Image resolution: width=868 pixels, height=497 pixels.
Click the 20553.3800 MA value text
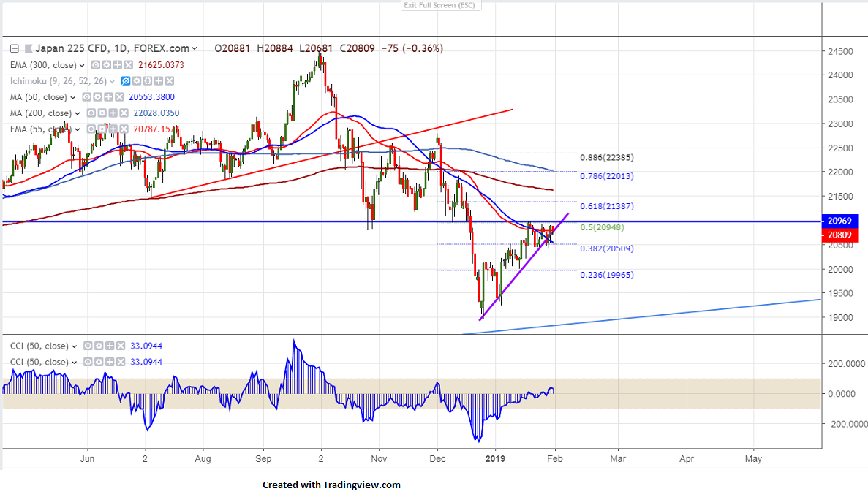(151, 97)
